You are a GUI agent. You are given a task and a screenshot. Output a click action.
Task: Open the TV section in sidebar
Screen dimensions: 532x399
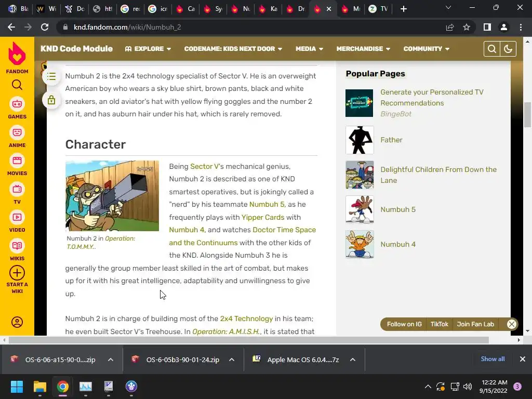point(17,193)
